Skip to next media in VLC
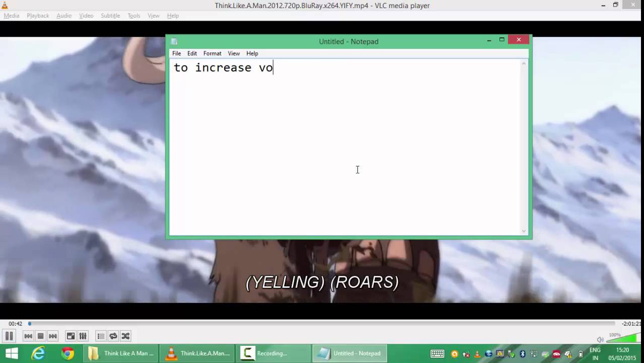This screenshot has width=644, height=363. pos(52,336)
